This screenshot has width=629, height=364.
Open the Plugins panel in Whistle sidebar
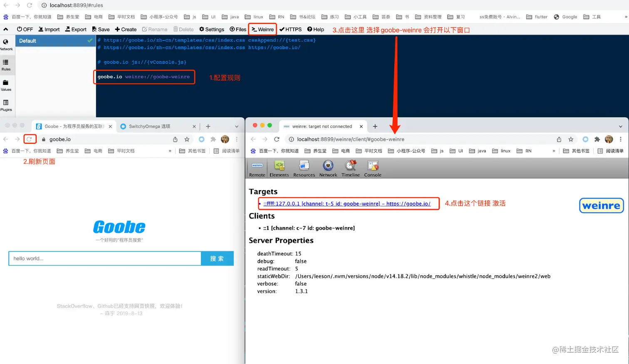[x=6, y=105]
